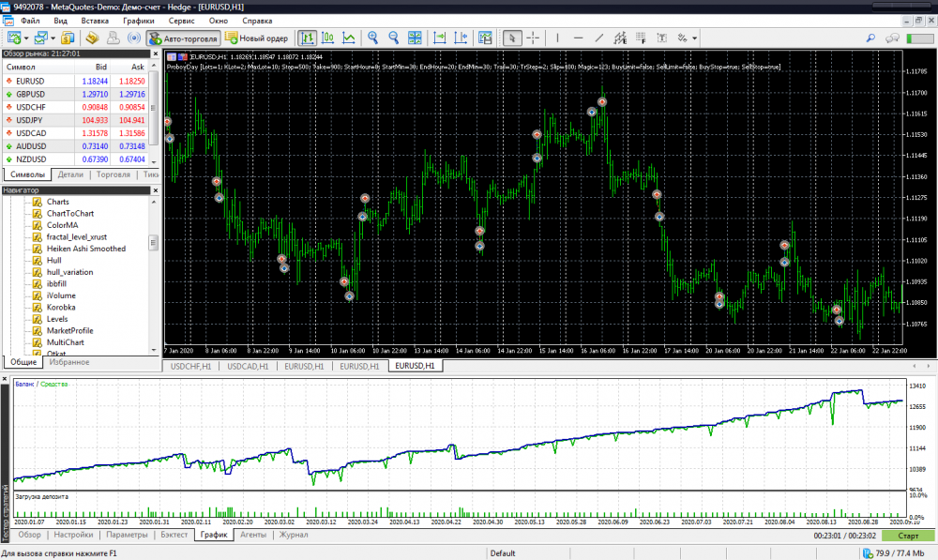Click the Старт button in tester
This screenshot has height=560, width=938.
[907, 536]
